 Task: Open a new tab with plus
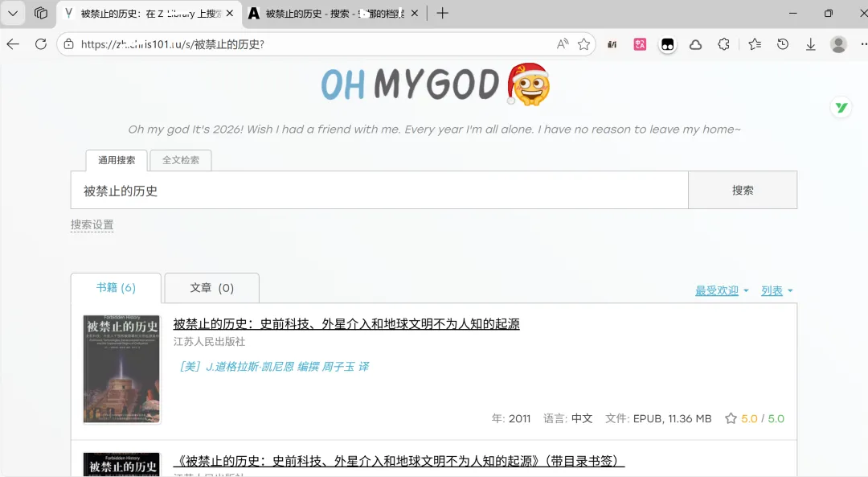[442, 14]
